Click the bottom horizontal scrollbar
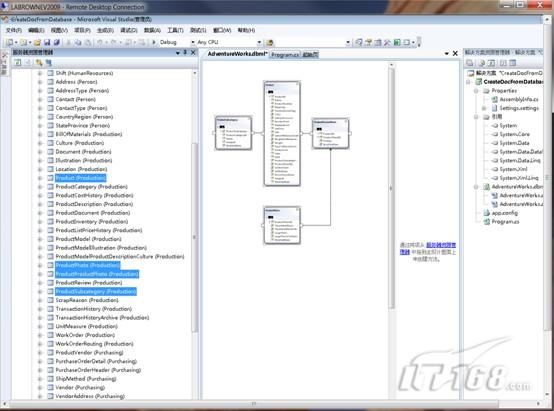The image size is (554, 411). 253,404
